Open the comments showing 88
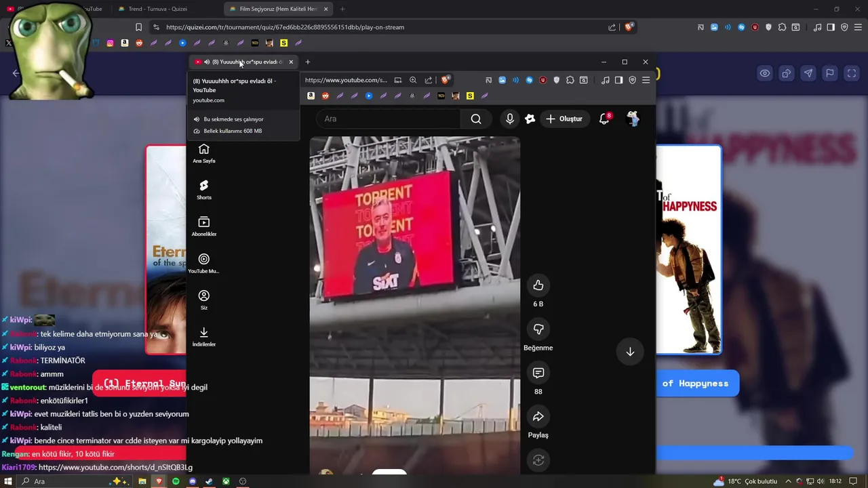Screen dimensions: 868x488 tap(538, 373)
